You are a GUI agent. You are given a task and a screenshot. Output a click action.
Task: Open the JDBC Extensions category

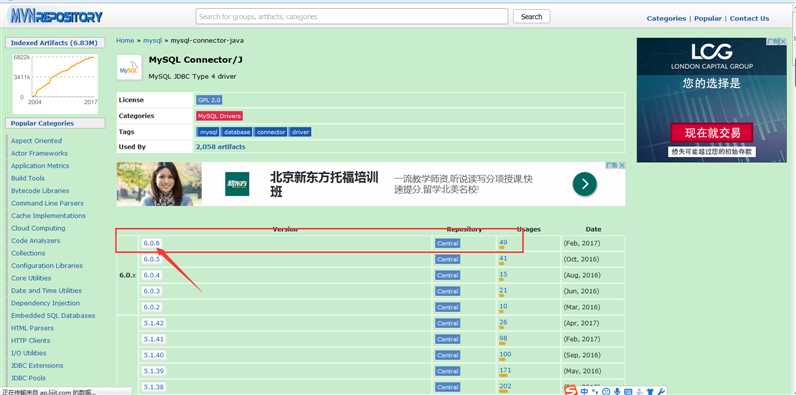[x=37, y=366]
